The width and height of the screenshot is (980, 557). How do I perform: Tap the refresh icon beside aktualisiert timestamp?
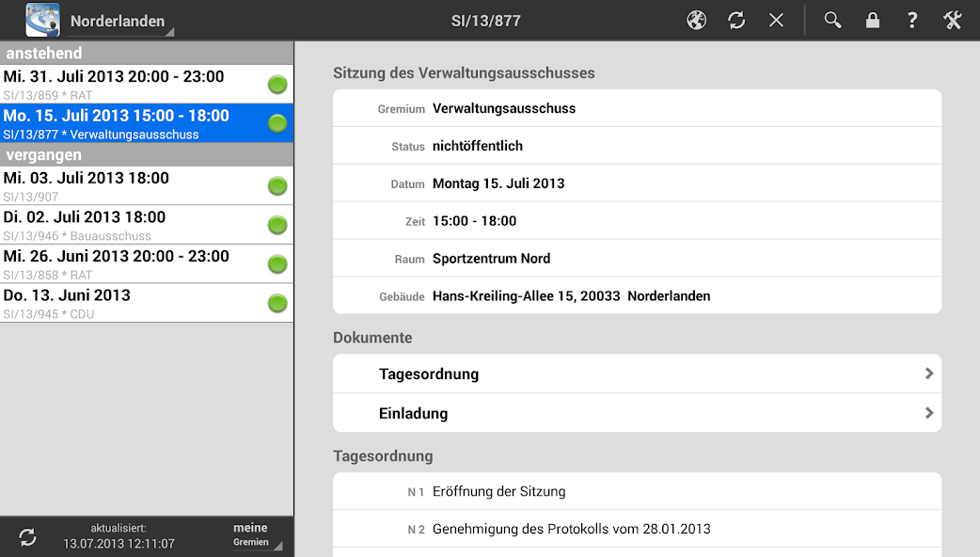[27, 536]
